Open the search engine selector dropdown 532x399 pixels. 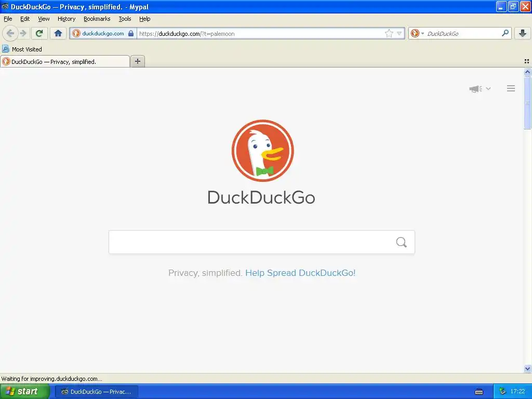click(417, 33)
